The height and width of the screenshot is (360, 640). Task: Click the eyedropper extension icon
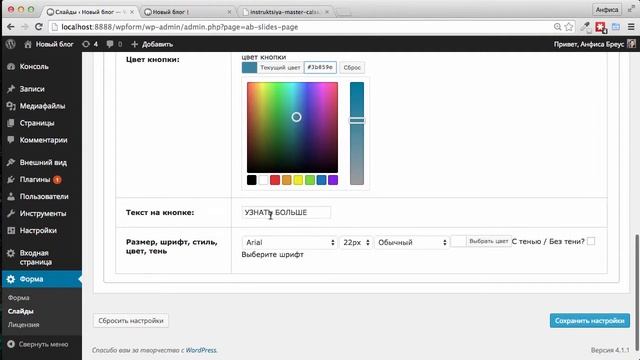pos(586,27)
